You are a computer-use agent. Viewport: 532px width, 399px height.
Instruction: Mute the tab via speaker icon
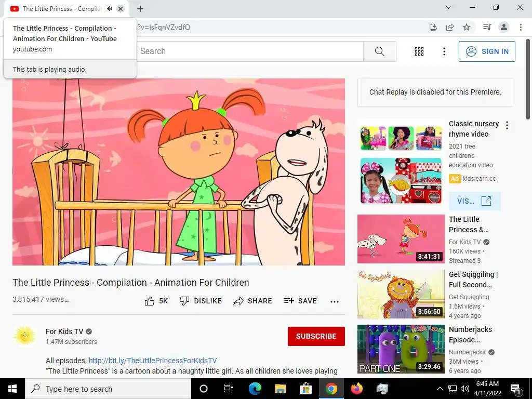pos(109,9)
